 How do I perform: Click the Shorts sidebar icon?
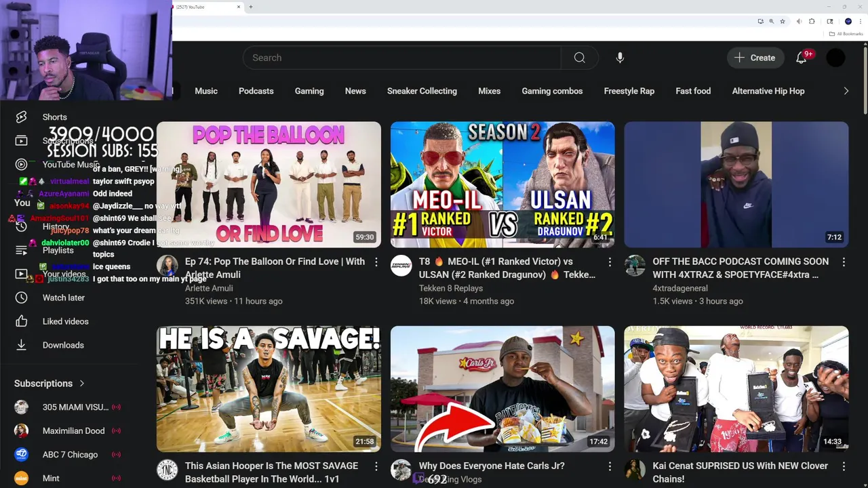(21, 117)
